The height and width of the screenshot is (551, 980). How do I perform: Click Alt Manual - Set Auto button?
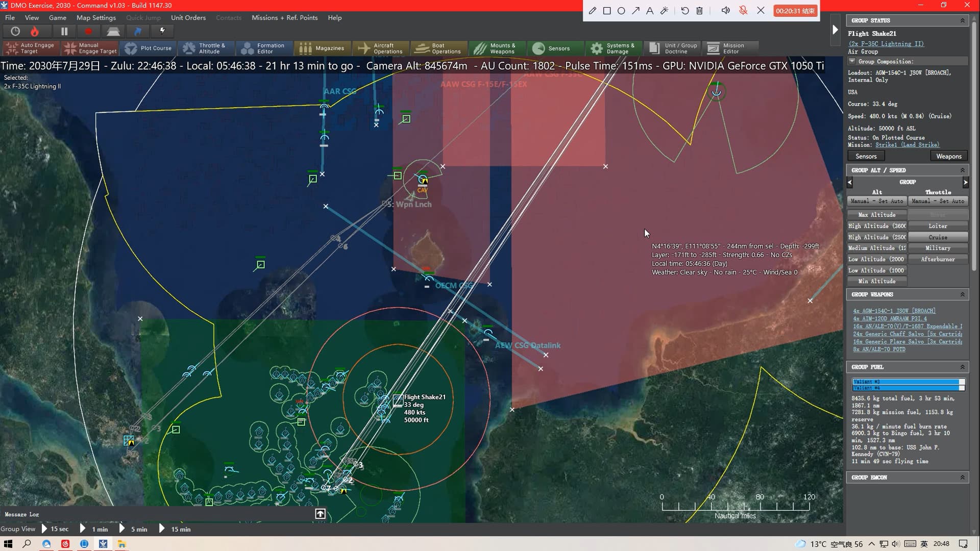point(877,201)
